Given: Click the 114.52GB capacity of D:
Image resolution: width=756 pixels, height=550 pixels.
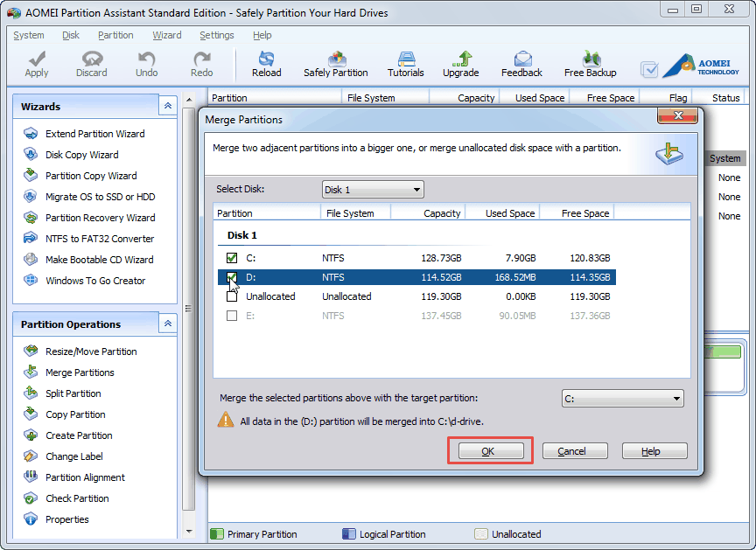Looking at the screenshot, I should point(441,277).
